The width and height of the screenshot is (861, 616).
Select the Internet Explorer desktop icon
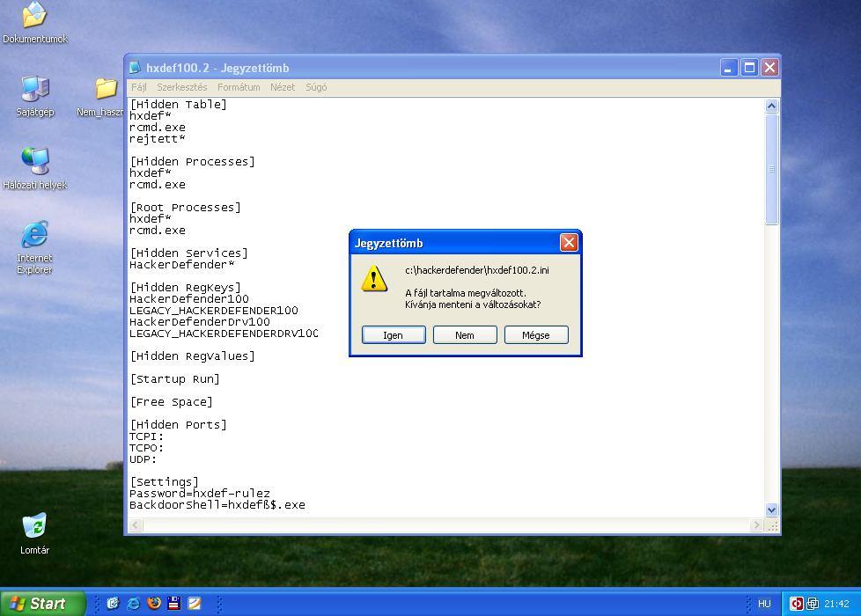tap(34, 247)
